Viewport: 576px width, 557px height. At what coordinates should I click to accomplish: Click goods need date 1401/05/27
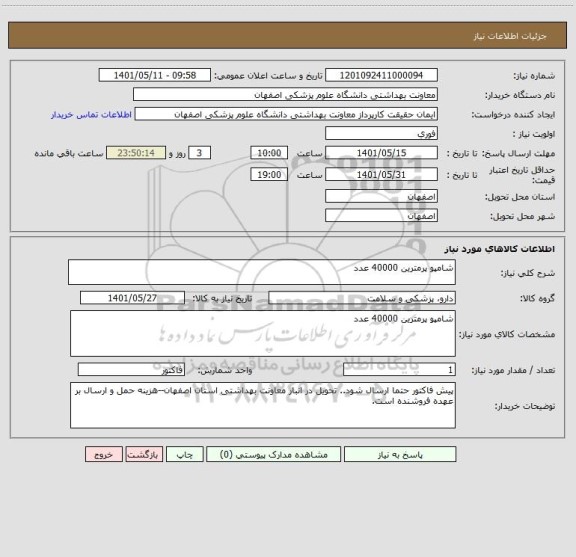coord(132,298)
